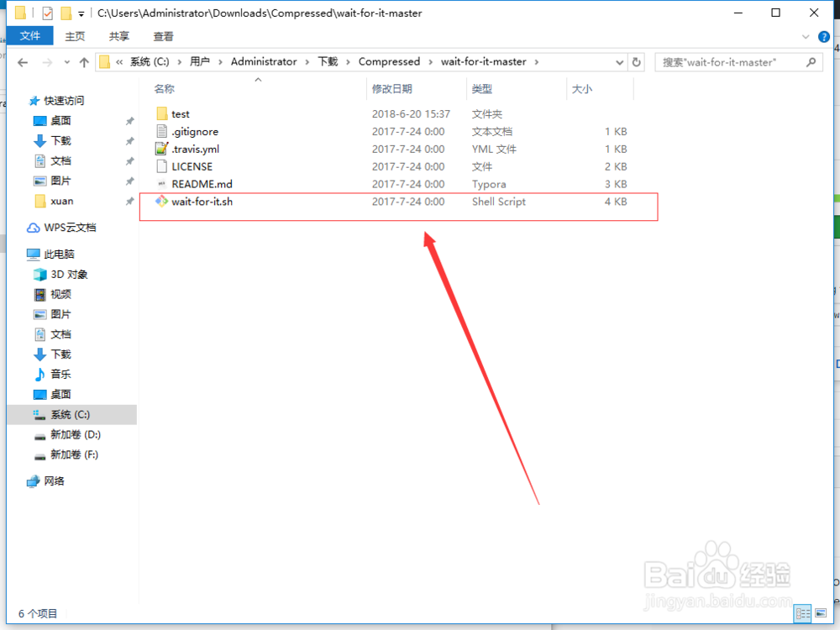Open 新加卷 (F:) drive

pyautogui.click(x=74, y=454)
